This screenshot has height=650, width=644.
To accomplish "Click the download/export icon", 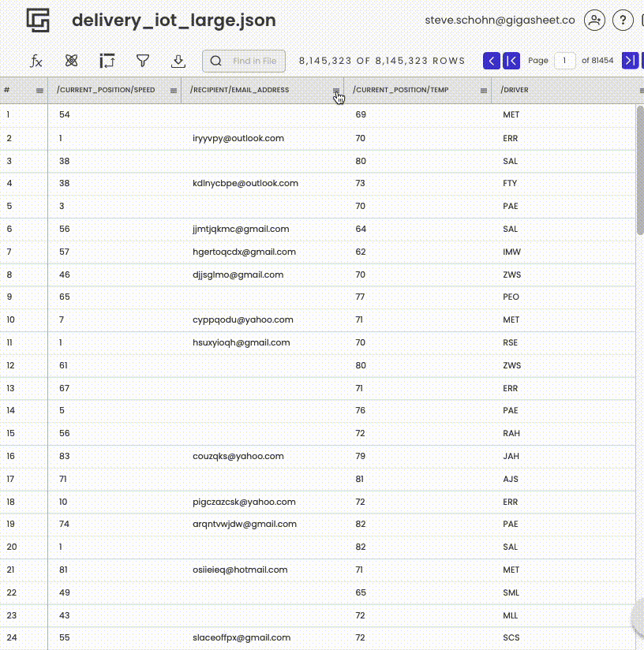I will pyautogui.click(x=178, y=60).
